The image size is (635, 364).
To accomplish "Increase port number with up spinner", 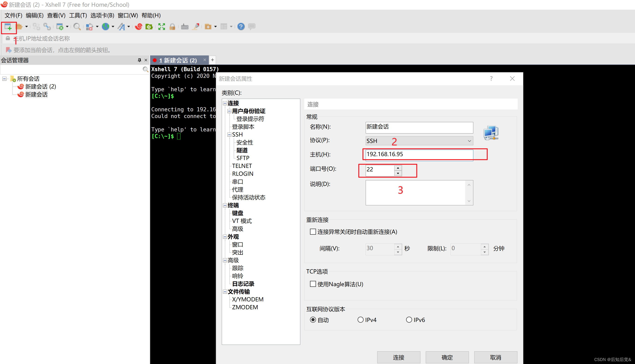I will coord(398,168).
